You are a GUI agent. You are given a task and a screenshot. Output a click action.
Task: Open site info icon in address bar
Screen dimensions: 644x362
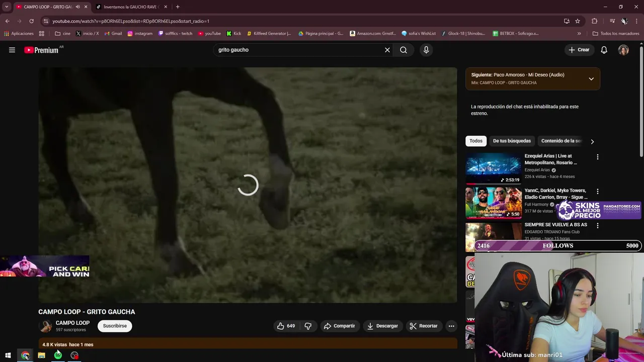pos(46,21)
